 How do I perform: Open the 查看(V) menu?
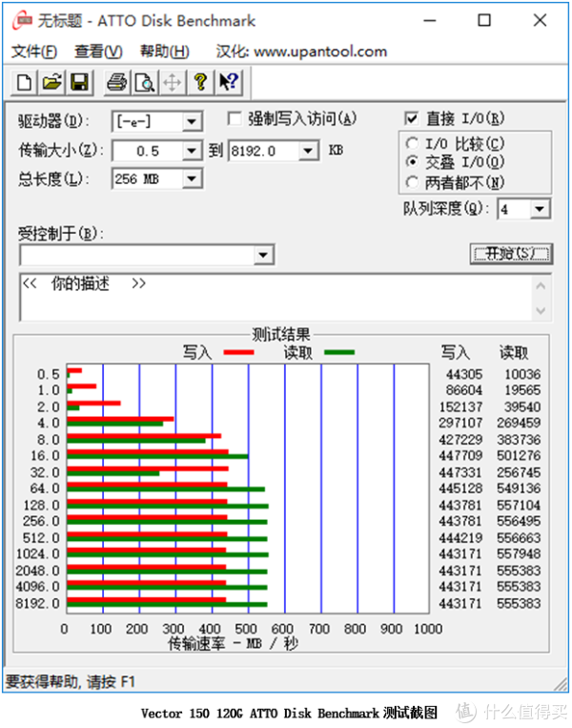pos(98,52)
